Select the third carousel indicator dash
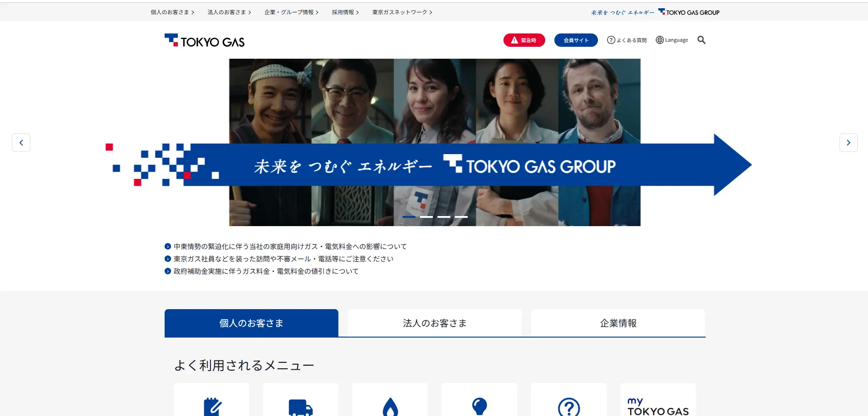The width and height of the screenshot is (868, 416). pyautogui.click(x=444, y=216)
